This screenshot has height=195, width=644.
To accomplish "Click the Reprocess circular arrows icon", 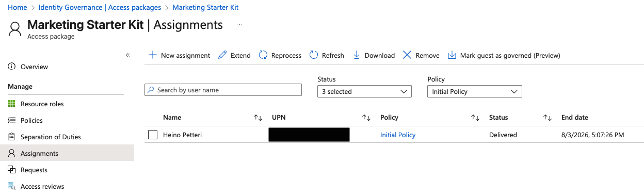I will pyautogui.click(x=263, y=55).
